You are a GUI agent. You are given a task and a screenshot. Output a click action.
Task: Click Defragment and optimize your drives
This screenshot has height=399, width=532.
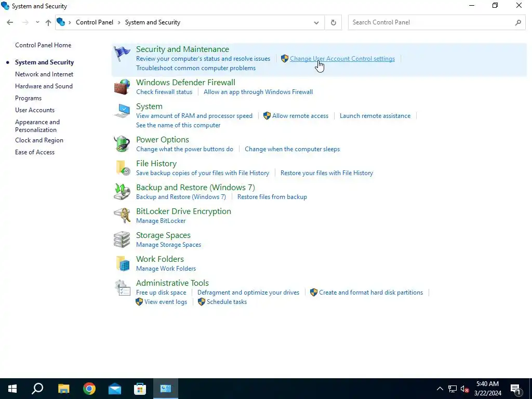click(248, 292)
